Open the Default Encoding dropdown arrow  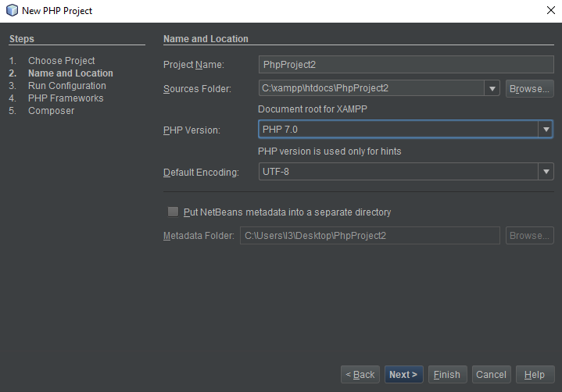(546, 172)
